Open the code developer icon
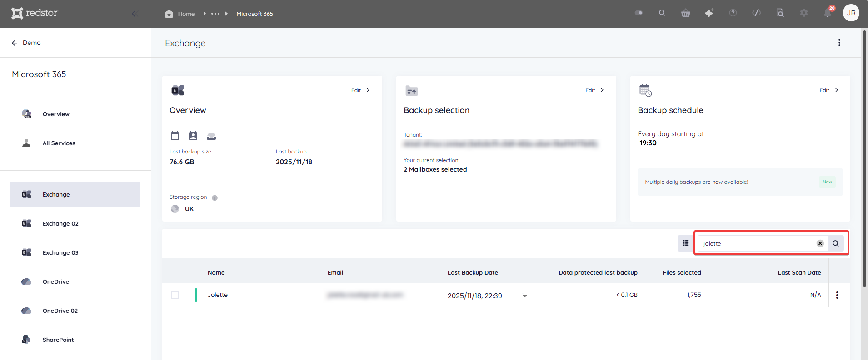The height and width of the screenshot is (360, 868). coord(756,13)
